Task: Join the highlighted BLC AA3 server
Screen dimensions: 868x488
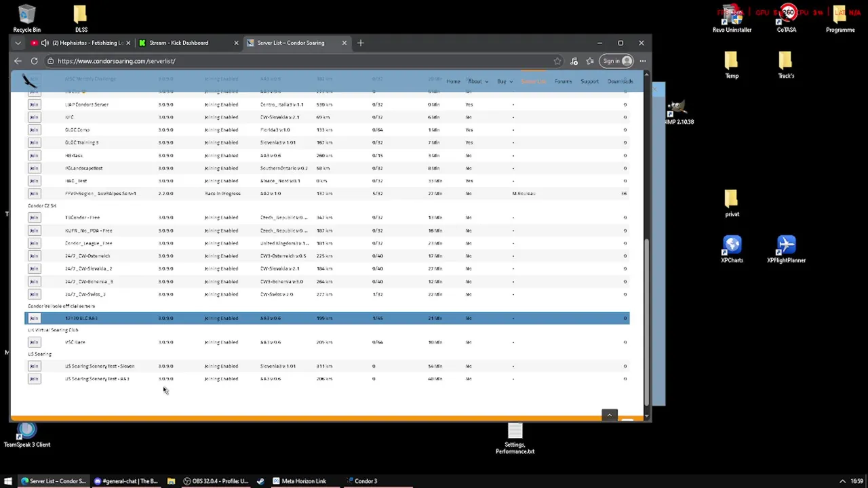Action: (34, 318)
